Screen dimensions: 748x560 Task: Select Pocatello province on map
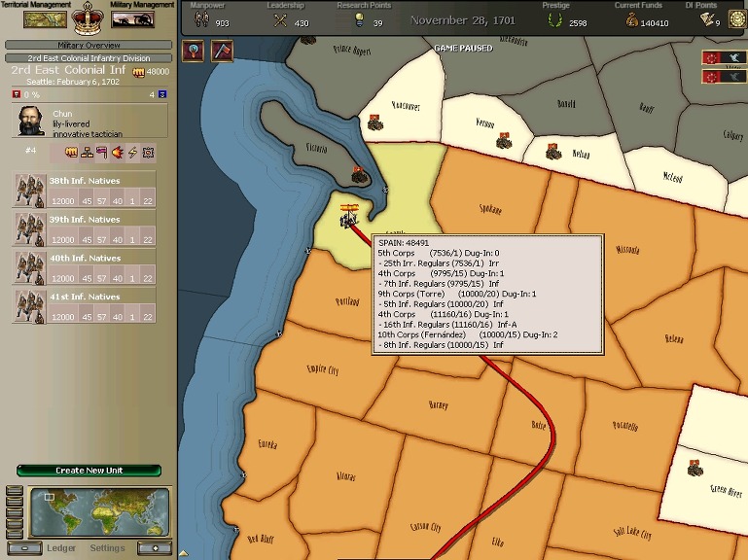click(x=625, y=425)
